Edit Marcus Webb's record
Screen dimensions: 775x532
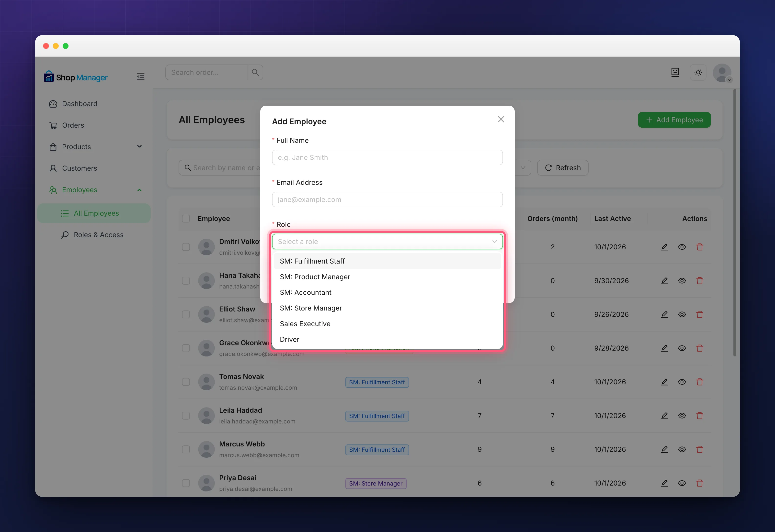point(664,449)
